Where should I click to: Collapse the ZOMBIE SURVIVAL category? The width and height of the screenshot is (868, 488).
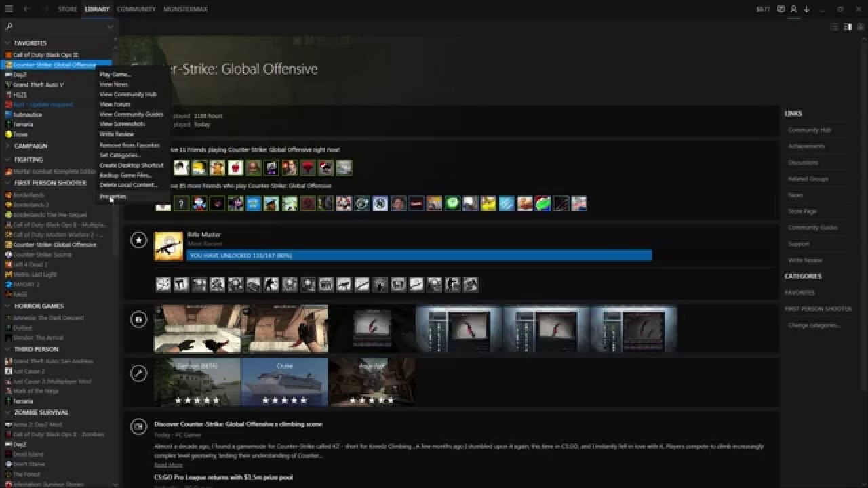tap(7, 412)
